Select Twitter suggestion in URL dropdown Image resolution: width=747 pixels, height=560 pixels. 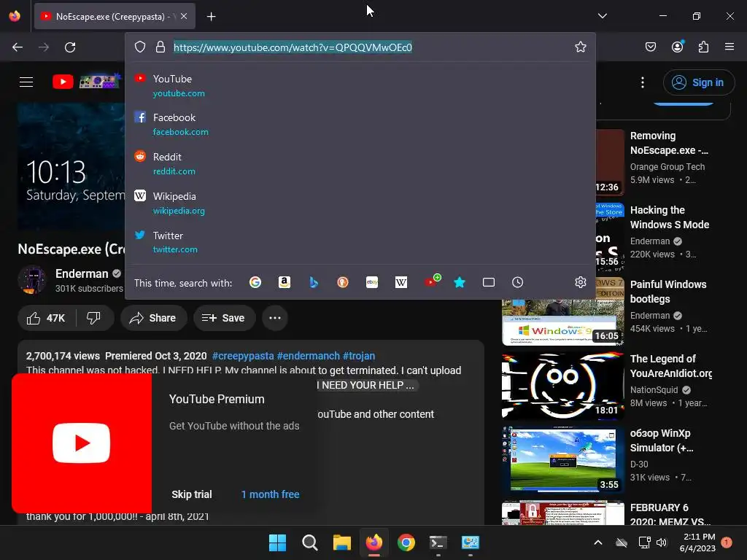point(360,242)
